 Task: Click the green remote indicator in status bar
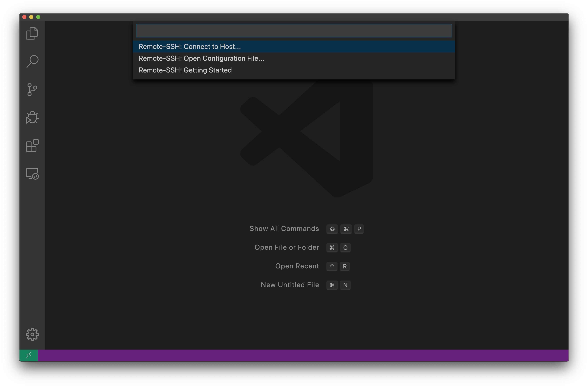coord(29,355)
